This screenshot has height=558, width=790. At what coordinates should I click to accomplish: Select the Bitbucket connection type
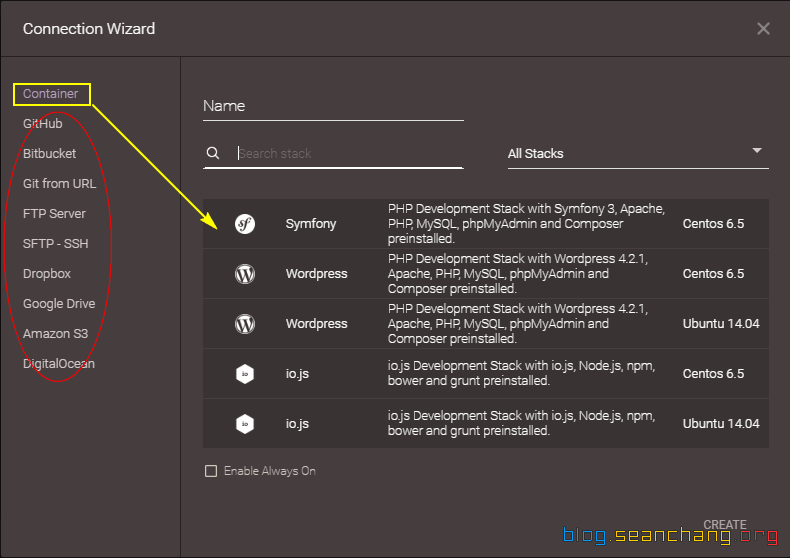coord(49,154)
